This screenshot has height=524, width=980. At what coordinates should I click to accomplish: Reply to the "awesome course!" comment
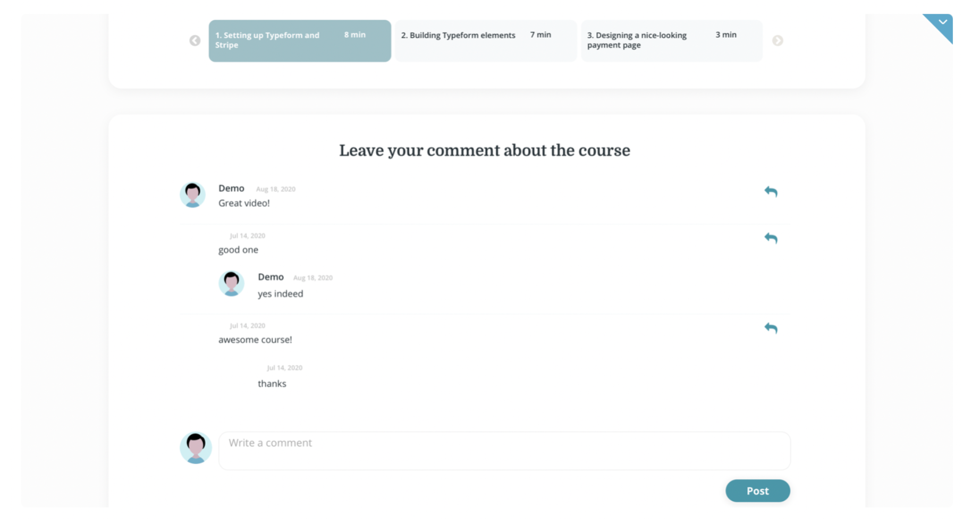[x=771, y=328]
